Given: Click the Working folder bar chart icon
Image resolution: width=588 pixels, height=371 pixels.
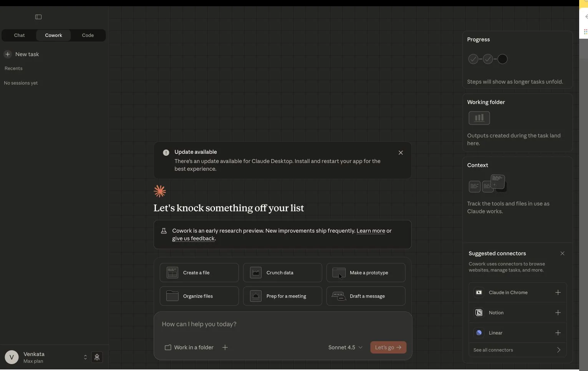Looking at the screenshot, I should (479, 118).
